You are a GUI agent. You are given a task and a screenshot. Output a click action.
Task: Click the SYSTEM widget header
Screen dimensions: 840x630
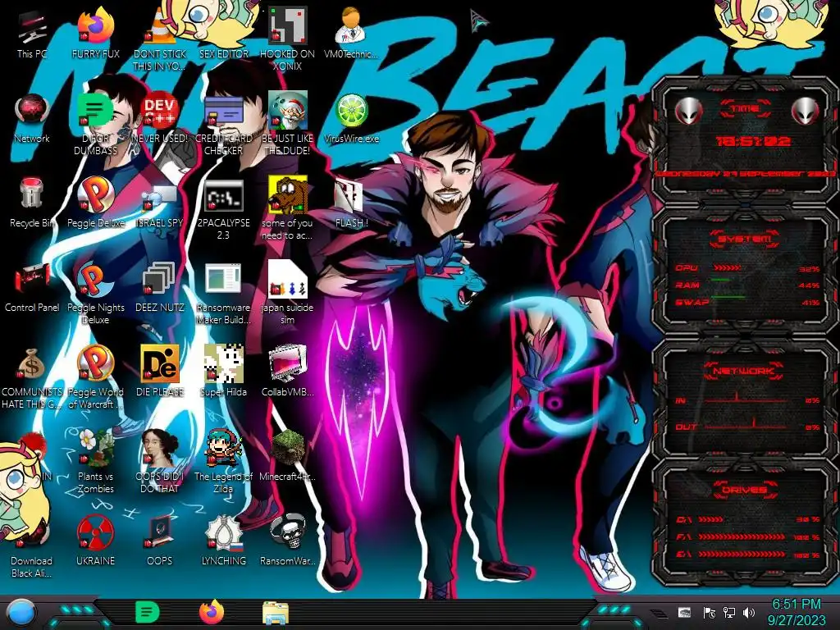click(x=745, y=239)
